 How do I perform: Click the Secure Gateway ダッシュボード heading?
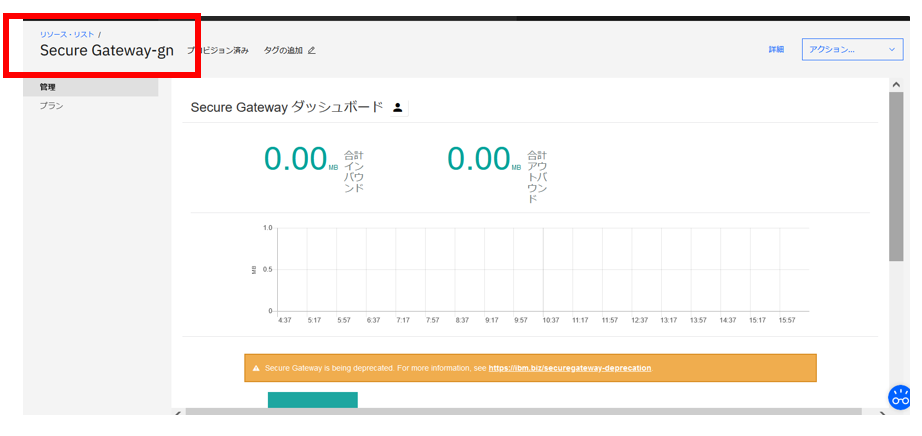pos(287,108)
